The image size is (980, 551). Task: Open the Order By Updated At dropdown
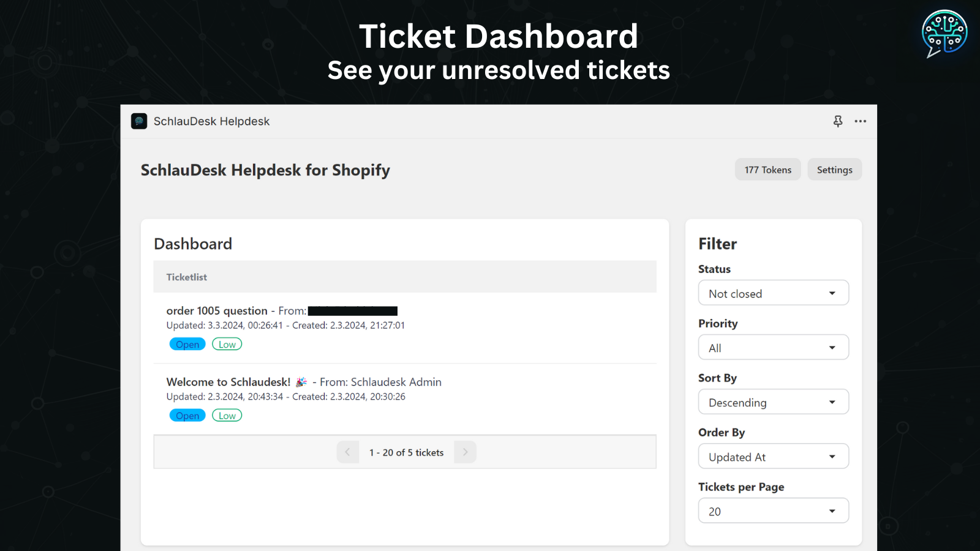tap(773, 457)
